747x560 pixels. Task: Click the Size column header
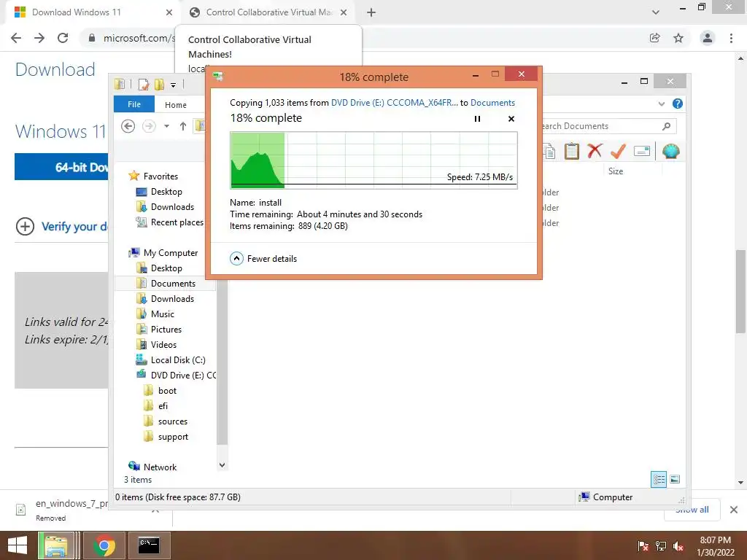pos(616,171)
